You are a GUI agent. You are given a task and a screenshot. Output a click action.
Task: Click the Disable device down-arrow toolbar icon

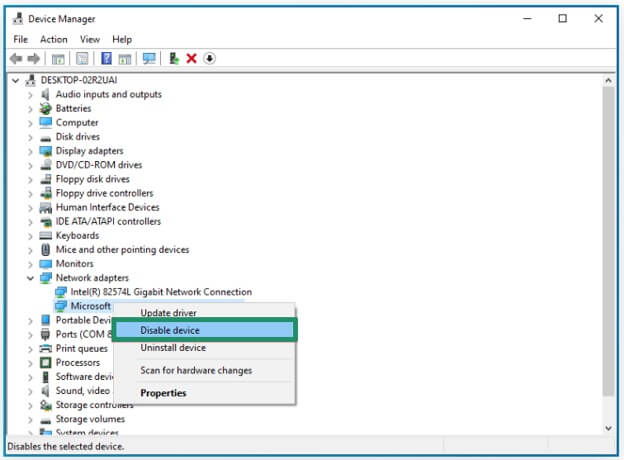[209, 58]
